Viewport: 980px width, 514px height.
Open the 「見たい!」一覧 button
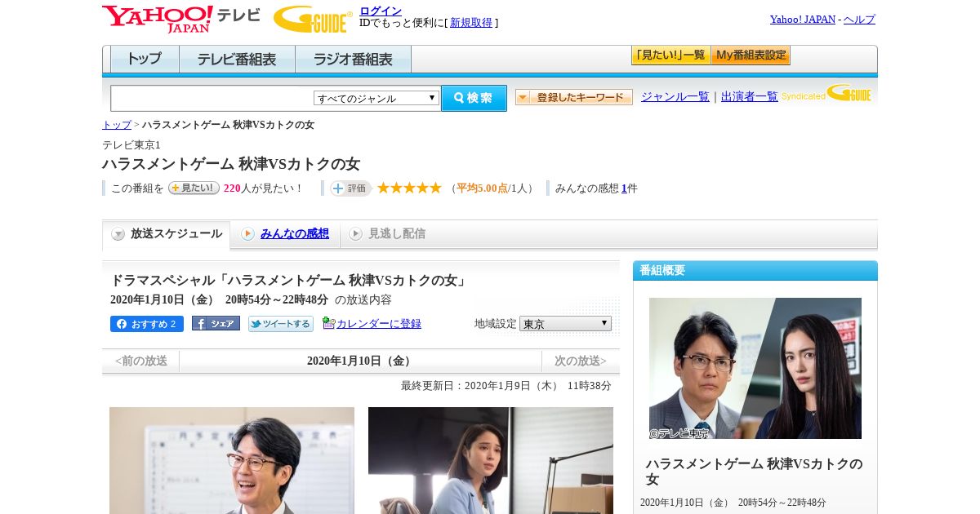pyautogui.click(x=670, y=55)
